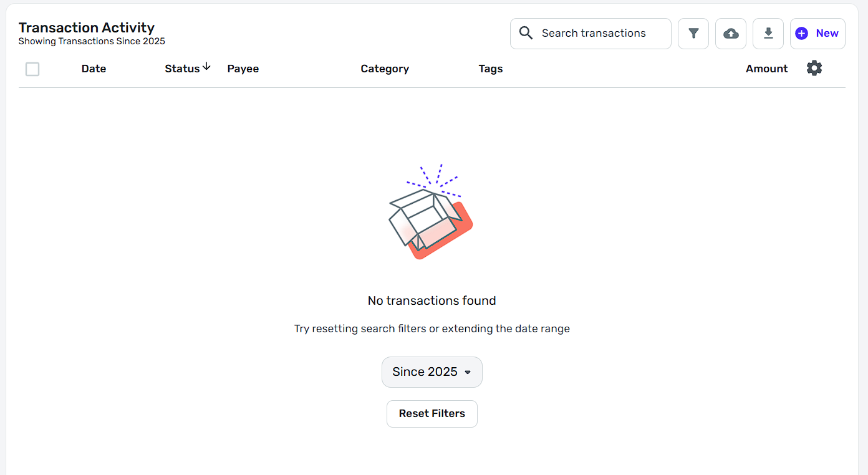Click the Status column header label
Image resolution: width=868 pixels, height=475 pixels.
[x=182, y=69]
